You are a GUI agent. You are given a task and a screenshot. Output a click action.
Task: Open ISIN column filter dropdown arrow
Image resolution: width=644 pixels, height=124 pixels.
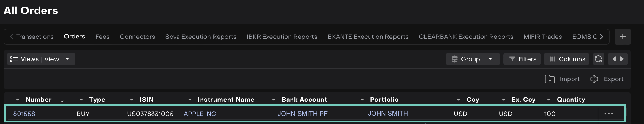click(132, 100)
